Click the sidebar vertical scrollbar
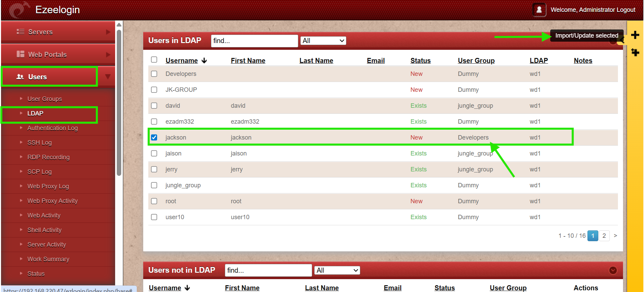Viewport: 644px width, 292px height. (119, 102)
